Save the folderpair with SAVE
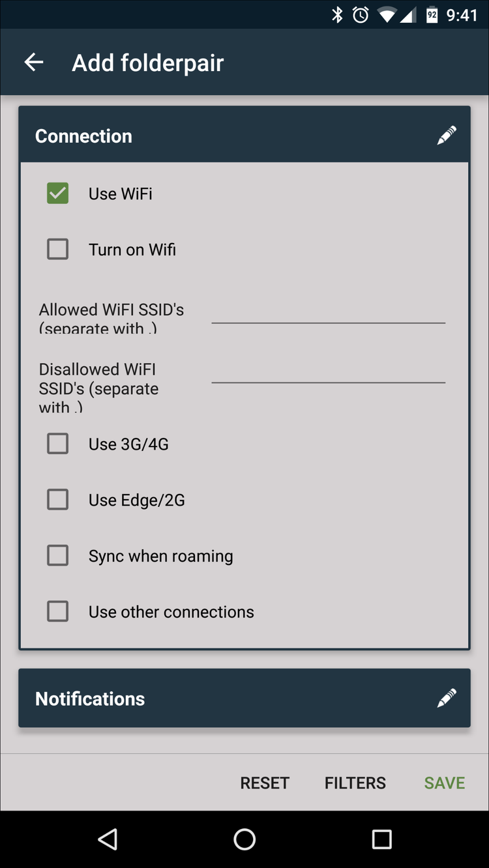The height and width of the screenshot is (868, 489). coord(444,783)
